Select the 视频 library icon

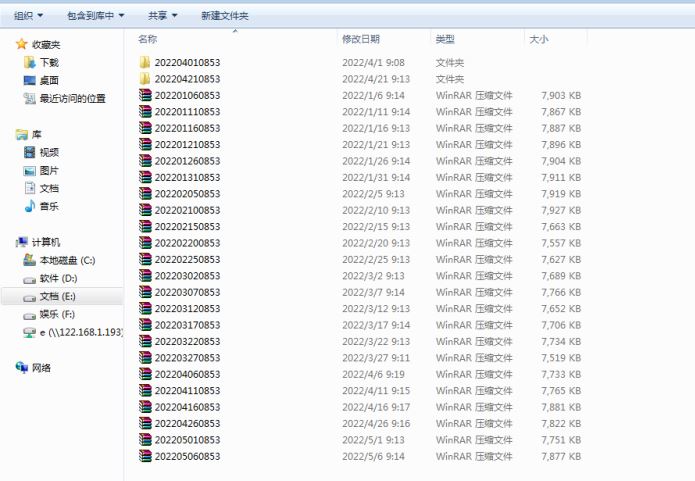click(29, 152)
